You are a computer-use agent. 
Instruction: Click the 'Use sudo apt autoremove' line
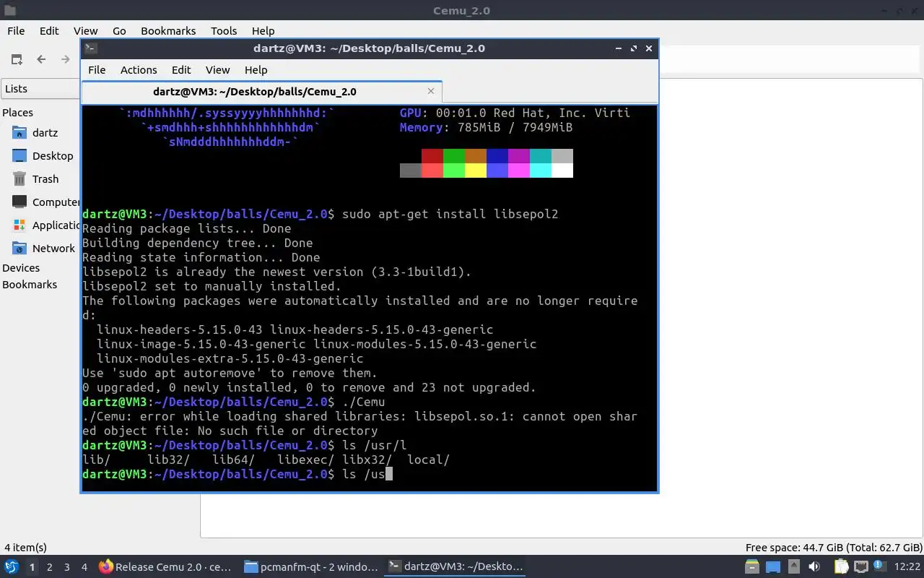tap(230, 373)
